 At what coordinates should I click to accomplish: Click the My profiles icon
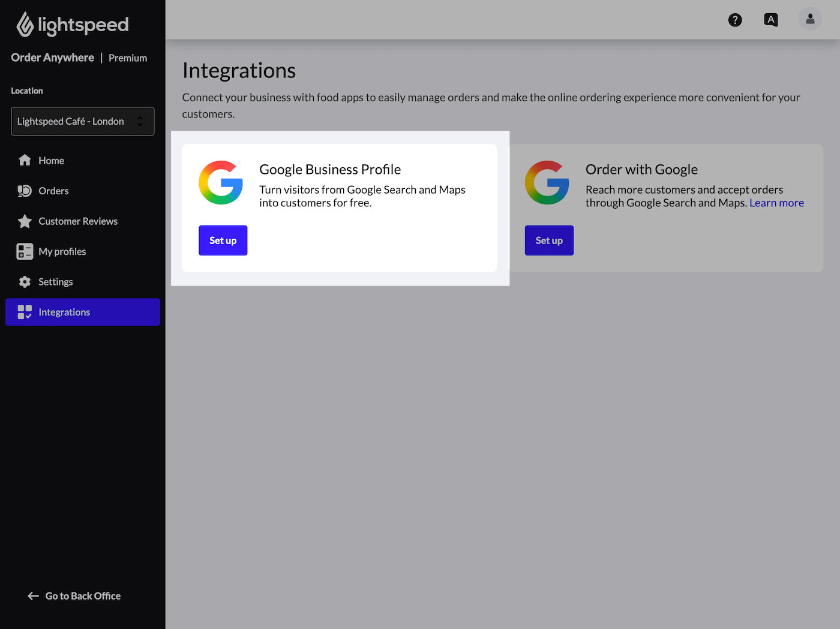click(25, 251)
